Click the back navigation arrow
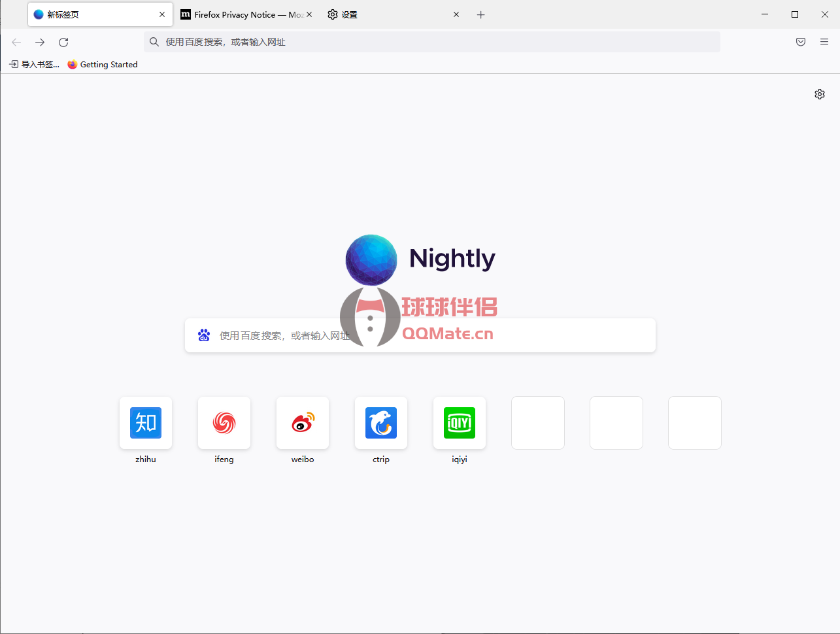Viewport: 840px width, 634px height. tap(16, 42)
